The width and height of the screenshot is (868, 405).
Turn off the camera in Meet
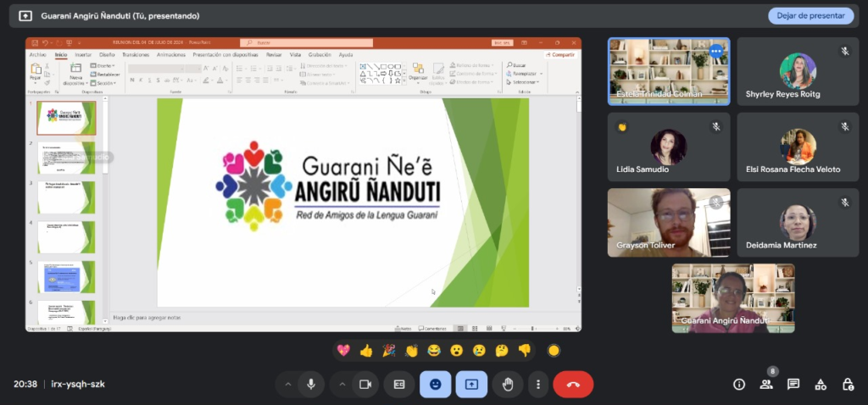click(x=364, y=385)
